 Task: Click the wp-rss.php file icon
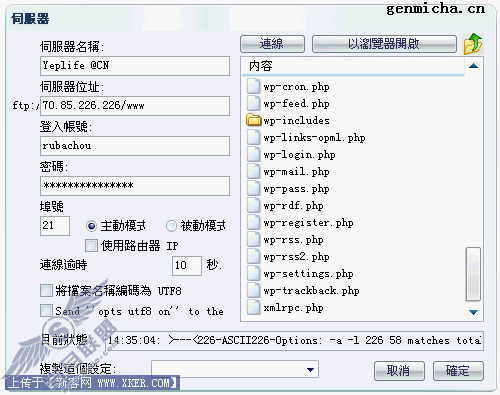pyautogui.click(x=253, y=239)
